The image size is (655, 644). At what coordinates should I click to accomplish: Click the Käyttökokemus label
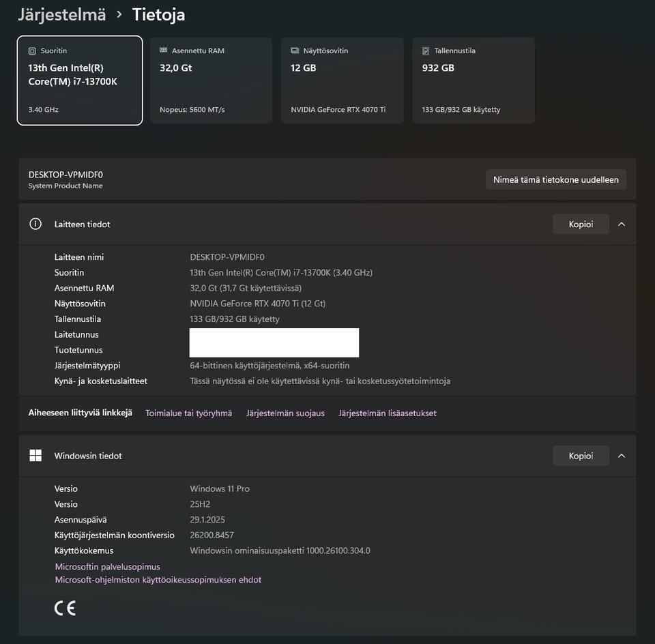point(83,551)
